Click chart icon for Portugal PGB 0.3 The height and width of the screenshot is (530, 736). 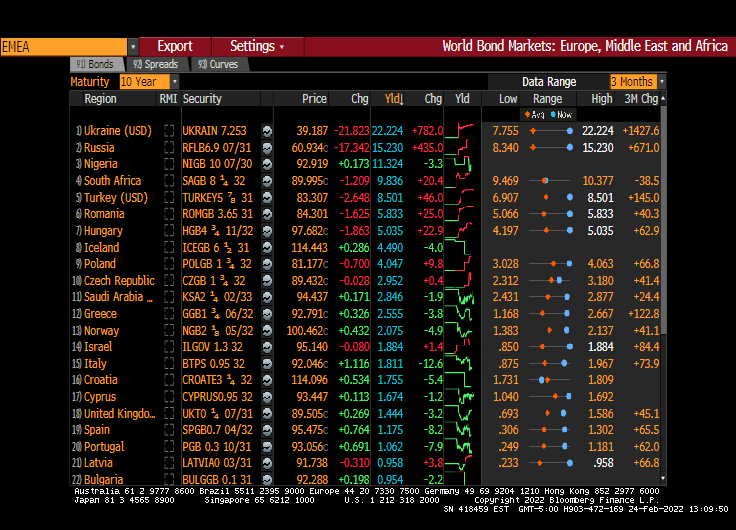pyautogui.click(x=268, y=447)
